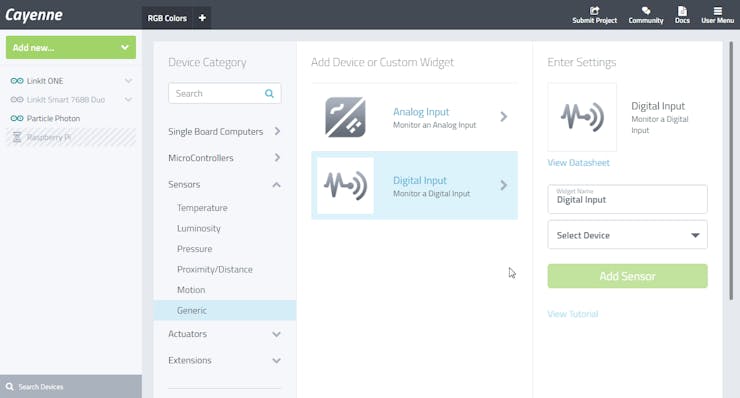Expand the Actuators chevron
740x398 pixels.
point(277,334)
